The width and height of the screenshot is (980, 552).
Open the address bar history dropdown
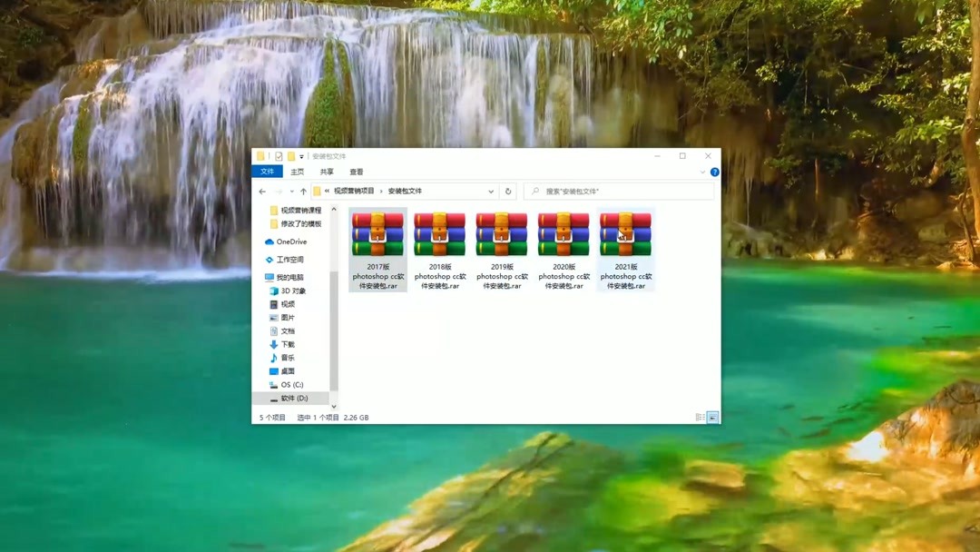click(491, 192)
